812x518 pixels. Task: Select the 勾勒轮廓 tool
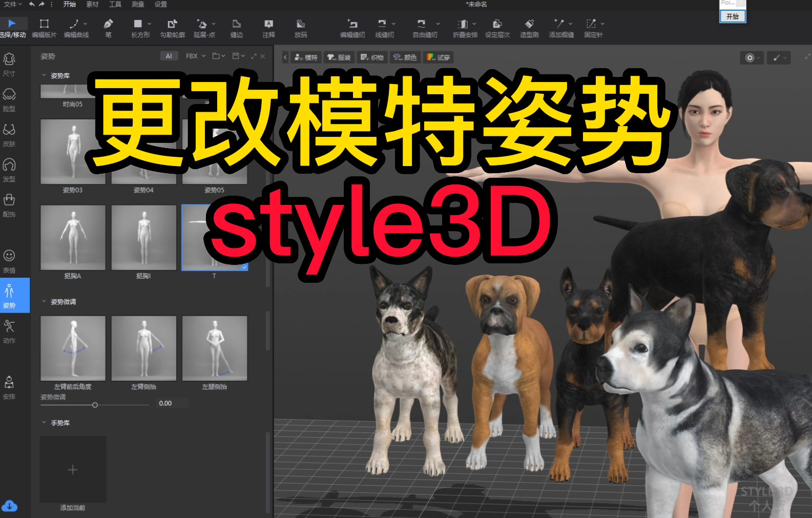pos(172,28)
